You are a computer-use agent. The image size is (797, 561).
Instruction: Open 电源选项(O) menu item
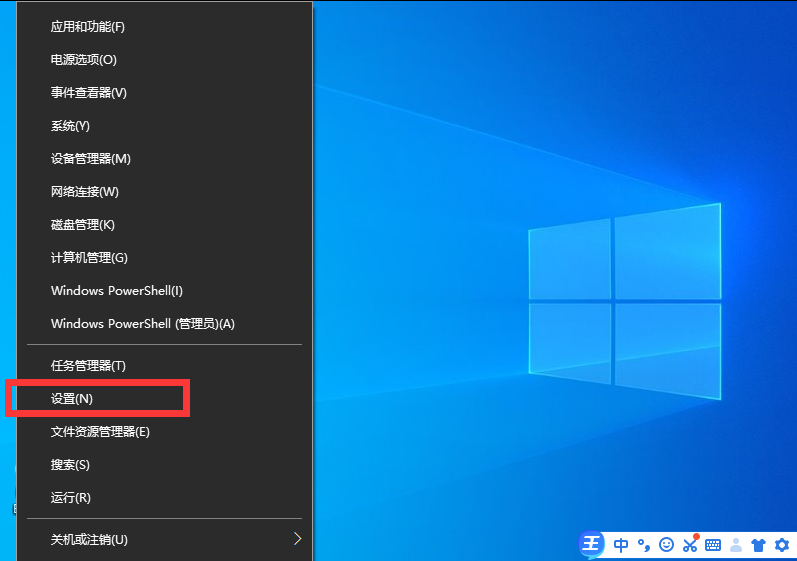84,59
